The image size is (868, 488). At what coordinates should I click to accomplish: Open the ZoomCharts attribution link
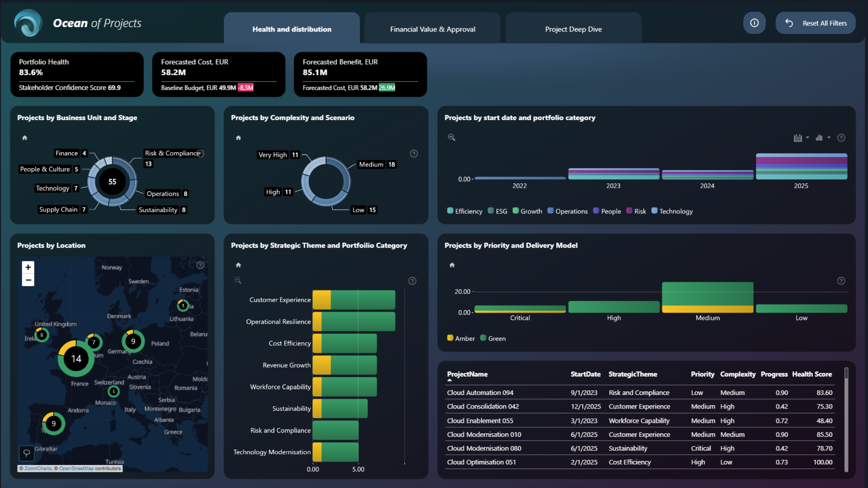38,469
